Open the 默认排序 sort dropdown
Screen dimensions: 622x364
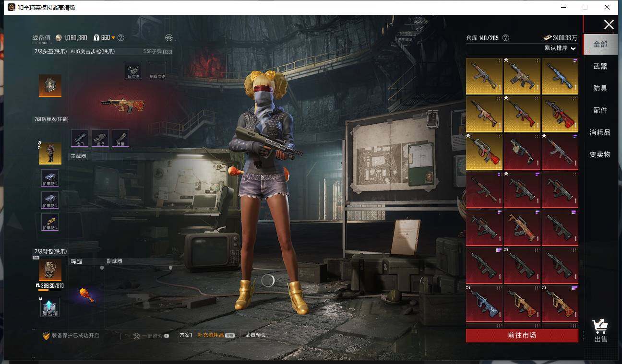[x=560, y=48]
